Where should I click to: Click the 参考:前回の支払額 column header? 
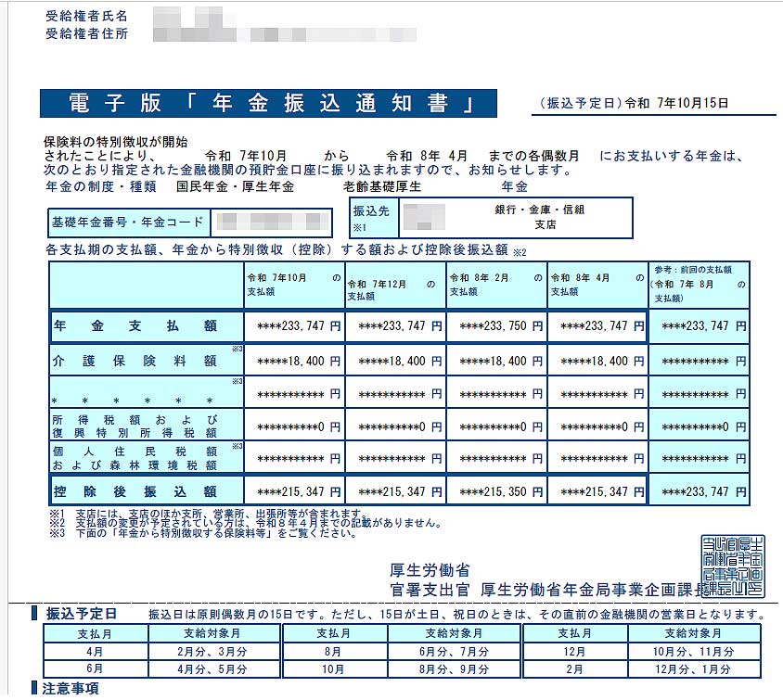699,284
